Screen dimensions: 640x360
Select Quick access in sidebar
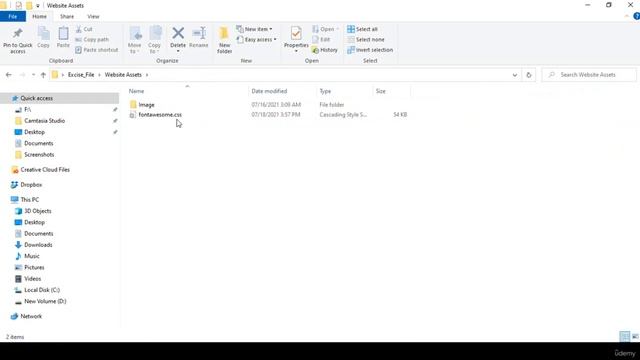coord(36,98)
